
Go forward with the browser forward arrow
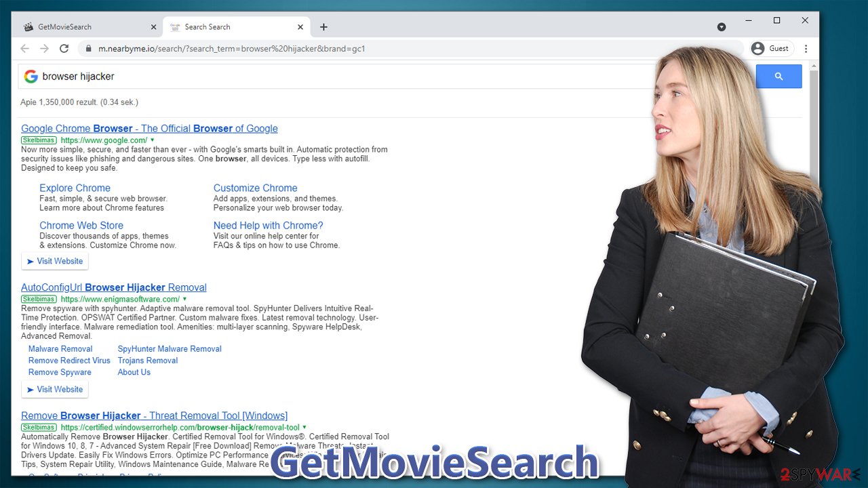click(x=44, y=49)
